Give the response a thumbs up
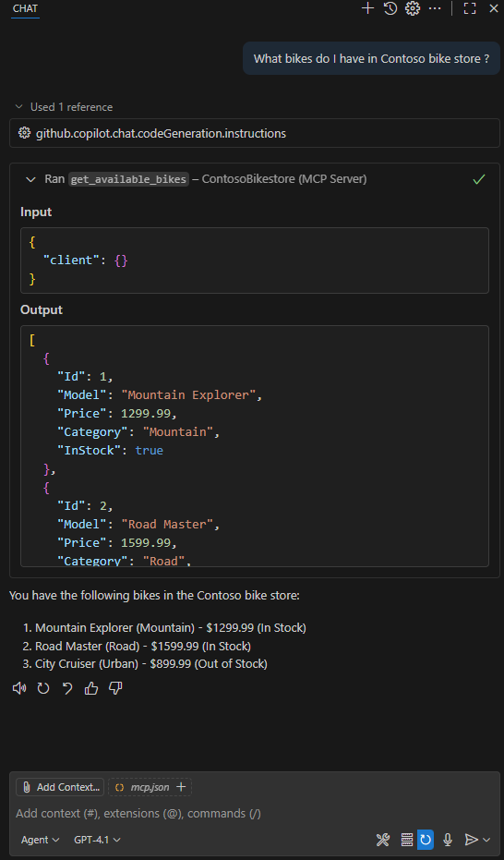This screenshot has width=504, height=860. (x=91, y=688)
